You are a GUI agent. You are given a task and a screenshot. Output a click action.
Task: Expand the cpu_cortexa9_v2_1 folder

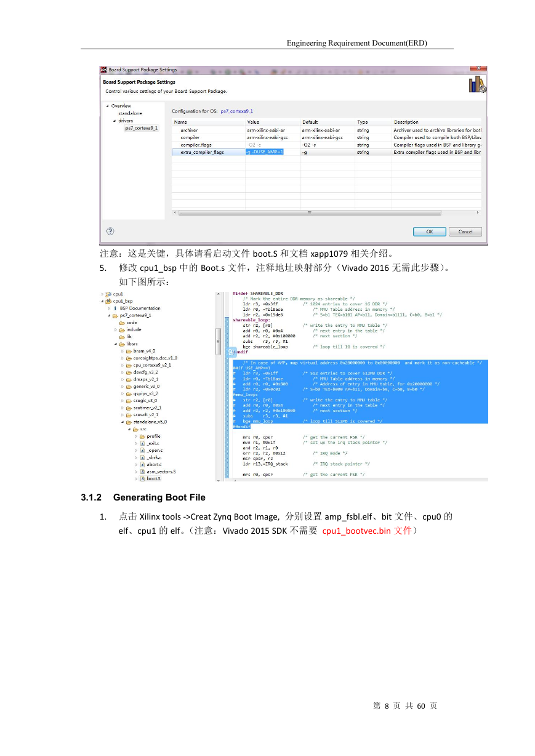point(123,364)
